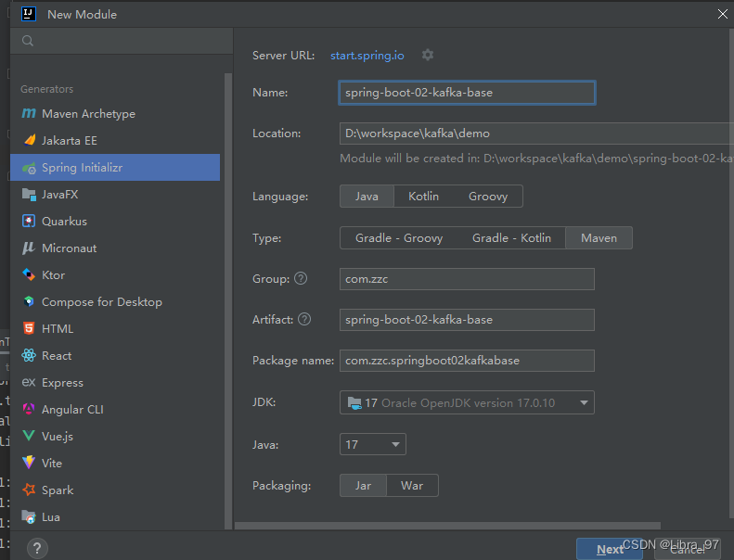Select Angular CLI generator

pyautogui.click(x=72, y=410)
